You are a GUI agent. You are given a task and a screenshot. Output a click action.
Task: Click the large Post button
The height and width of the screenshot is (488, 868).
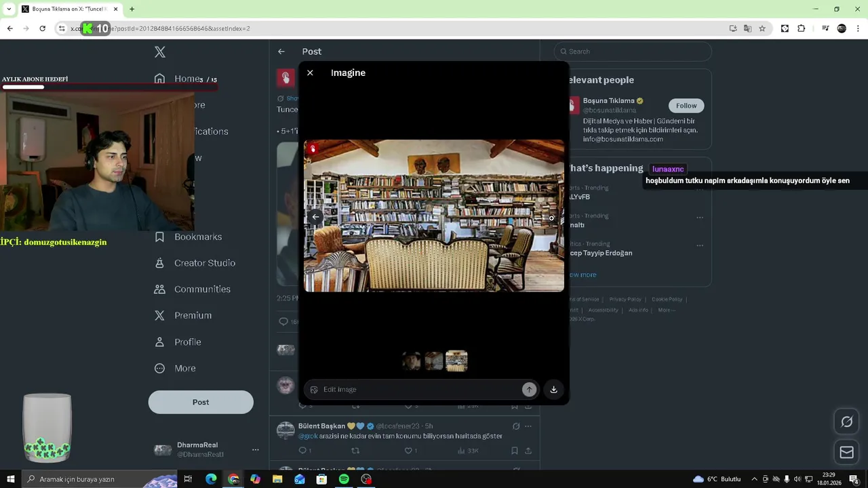point(201,402)
